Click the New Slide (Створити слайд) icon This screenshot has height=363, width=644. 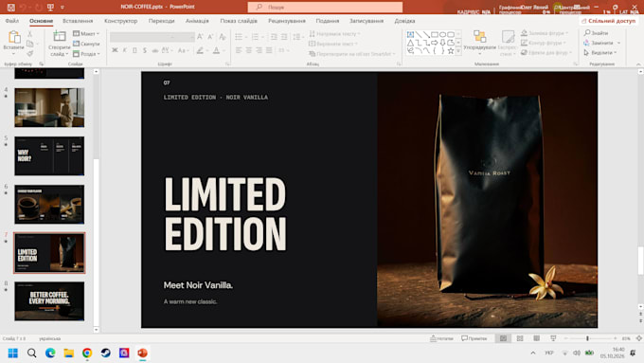tap(59, 37)
